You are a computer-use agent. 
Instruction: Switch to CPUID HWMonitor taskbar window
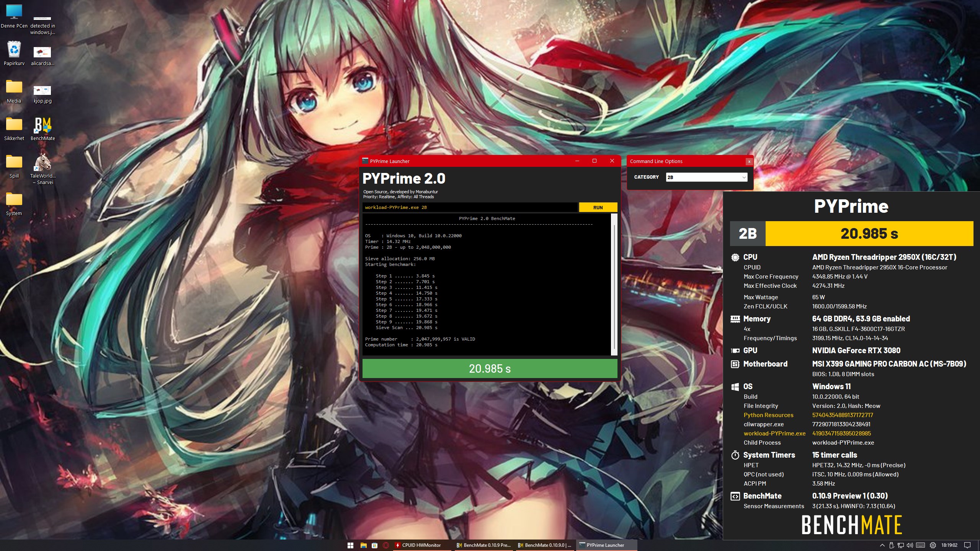[x=421, y=545]
